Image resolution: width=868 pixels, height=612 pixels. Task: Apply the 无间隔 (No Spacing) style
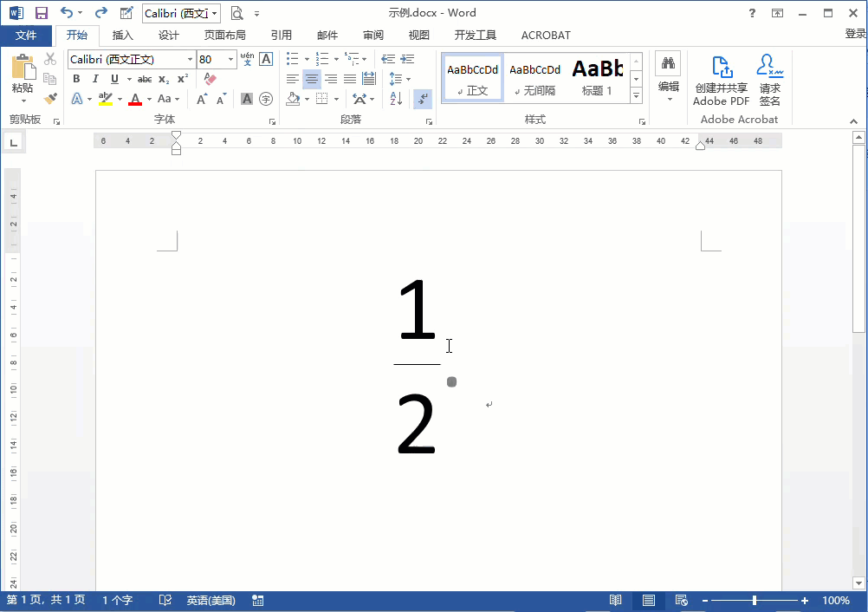tap(534, 78)
